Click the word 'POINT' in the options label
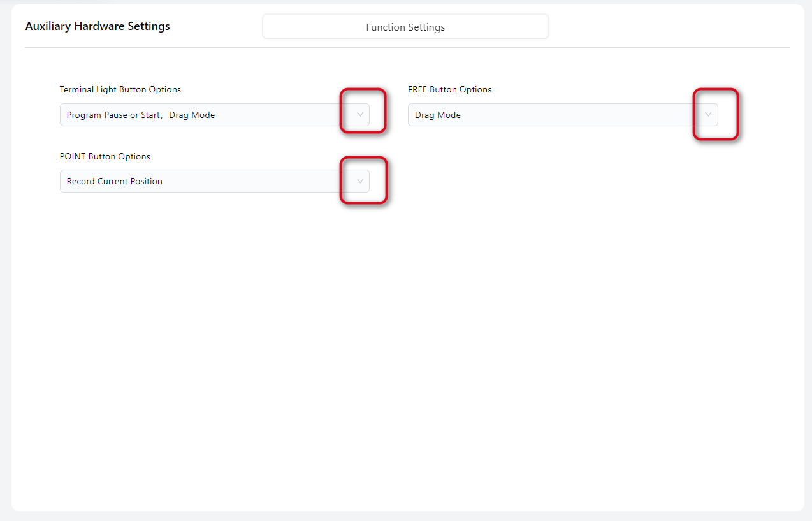812x521 pixels. (73, 156)
